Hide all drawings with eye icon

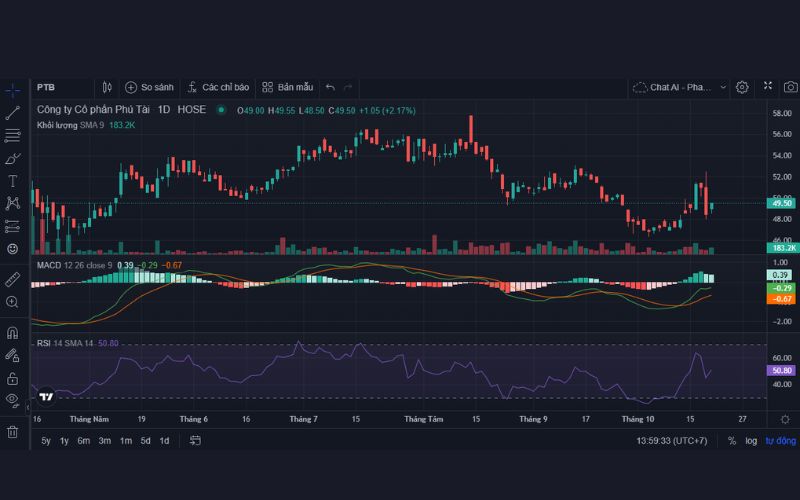coord(13,400)
